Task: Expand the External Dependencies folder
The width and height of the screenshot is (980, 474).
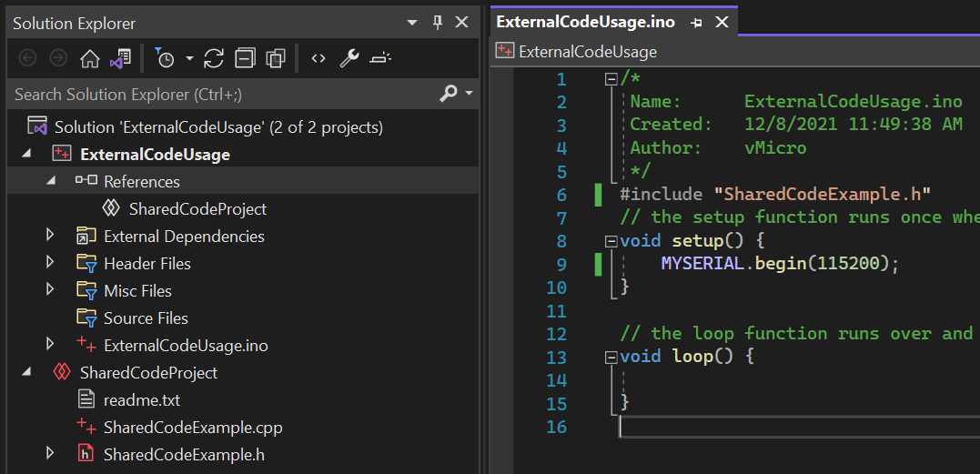Action: click(x=51, y=237)
